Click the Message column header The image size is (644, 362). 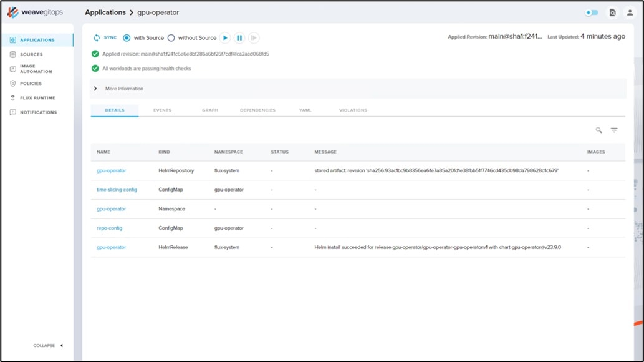pos(325,152)
